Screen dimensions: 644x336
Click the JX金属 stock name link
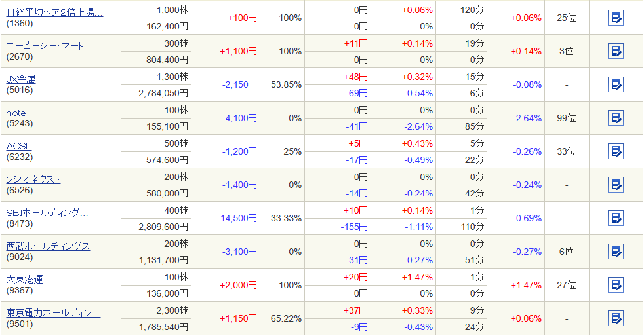21,79
